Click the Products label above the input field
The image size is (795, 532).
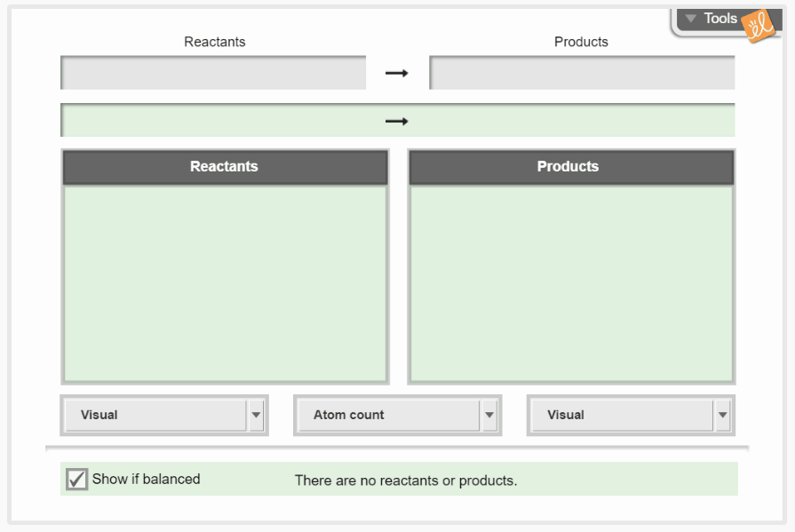[581, 42]
